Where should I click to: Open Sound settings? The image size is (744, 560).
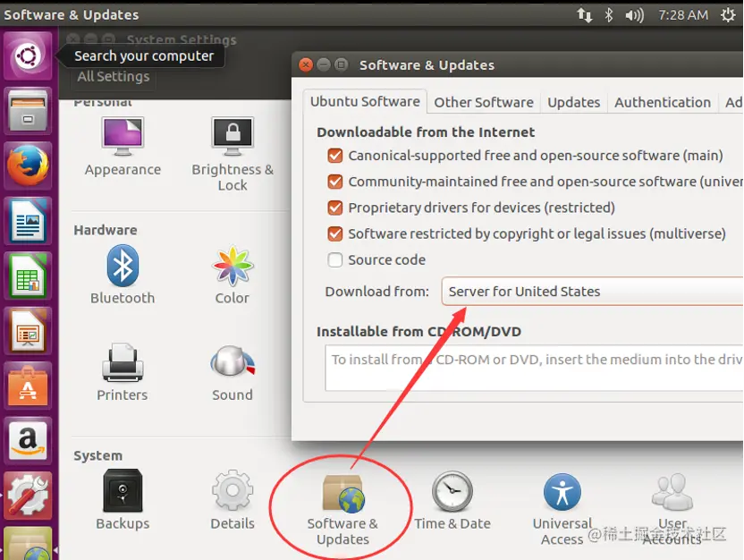click(232, 372)
